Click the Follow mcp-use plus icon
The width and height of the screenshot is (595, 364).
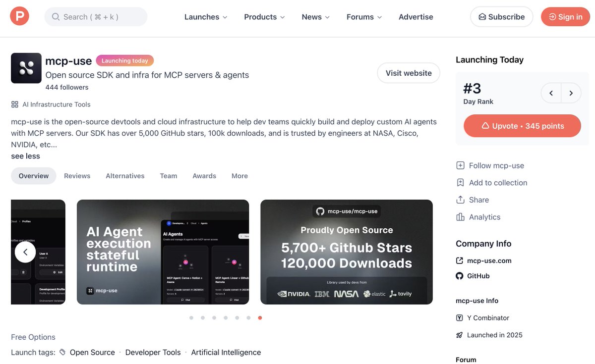[x=460, y=165]
